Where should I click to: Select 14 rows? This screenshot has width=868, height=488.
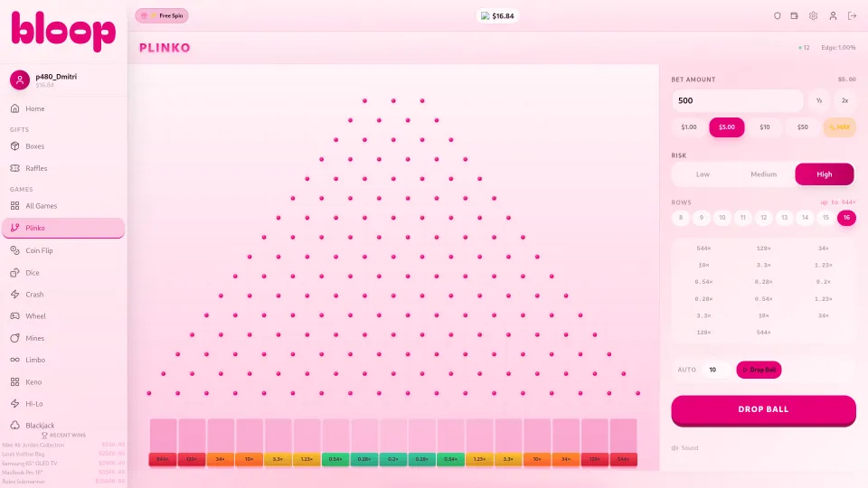(805, 218)
